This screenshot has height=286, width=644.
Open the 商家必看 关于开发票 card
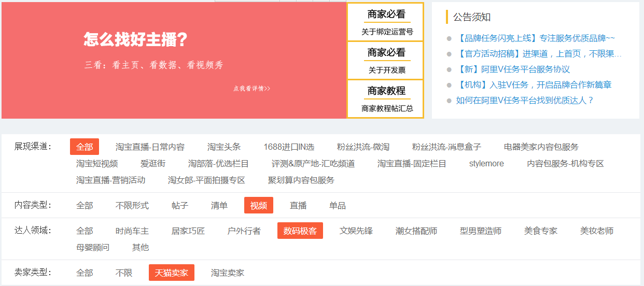pyautogui.click(x=386, y=61)
